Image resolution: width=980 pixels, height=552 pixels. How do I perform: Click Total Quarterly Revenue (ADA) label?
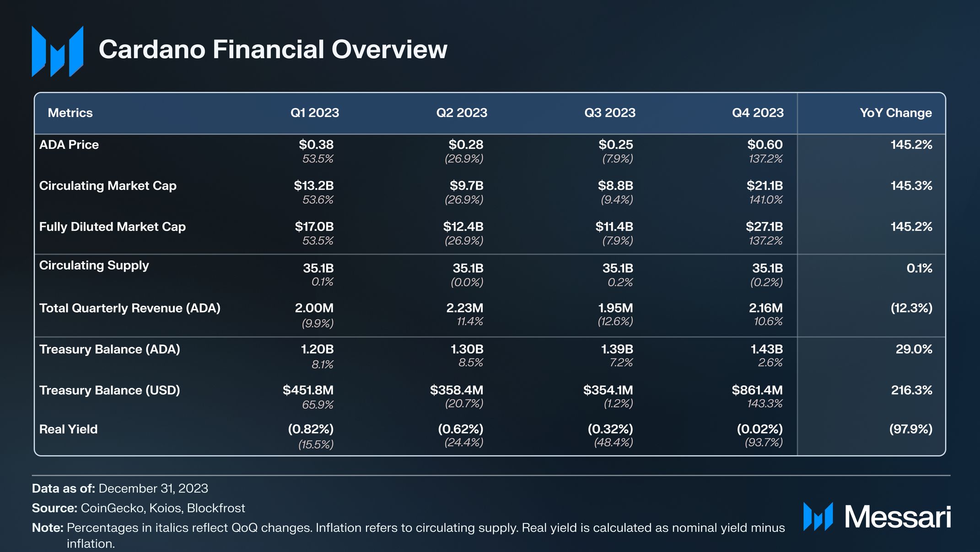(x=129, y=308)
